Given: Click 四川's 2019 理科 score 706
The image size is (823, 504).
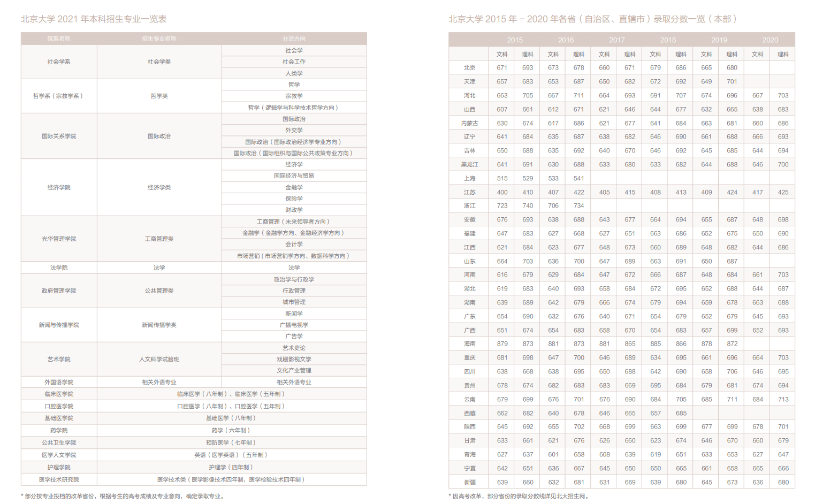Looking at the screenshot, I should 732,371.
